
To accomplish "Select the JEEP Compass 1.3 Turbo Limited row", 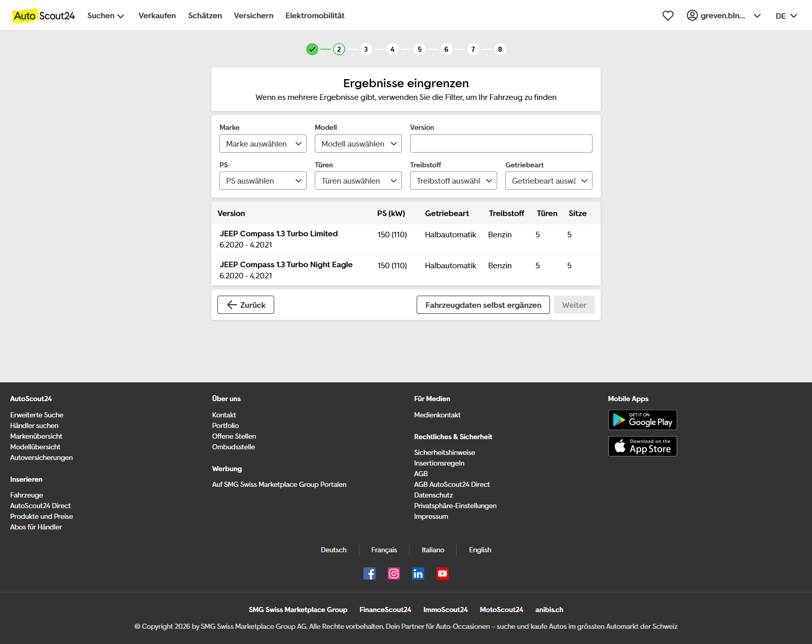I will click(x=406, y=239).
